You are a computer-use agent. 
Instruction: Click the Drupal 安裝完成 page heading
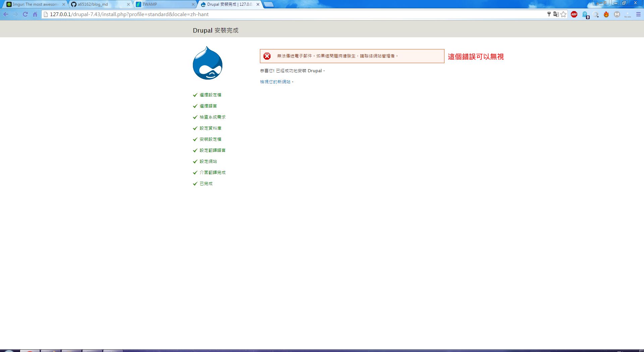[216, 30]
